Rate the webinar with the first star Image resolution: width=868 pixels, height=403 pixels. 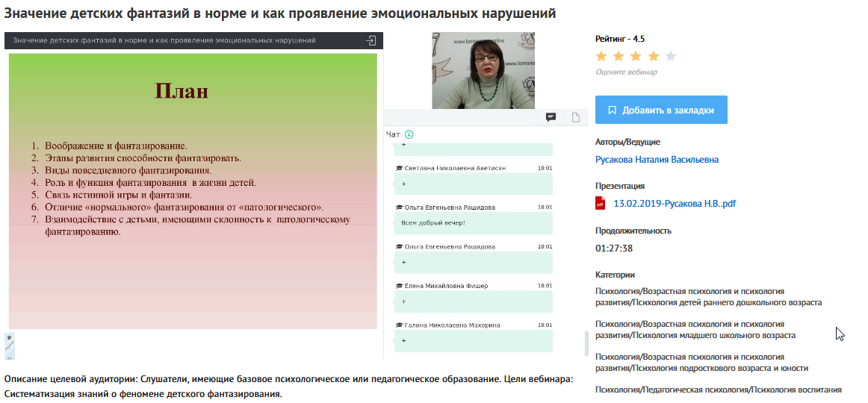click(601, 56)
